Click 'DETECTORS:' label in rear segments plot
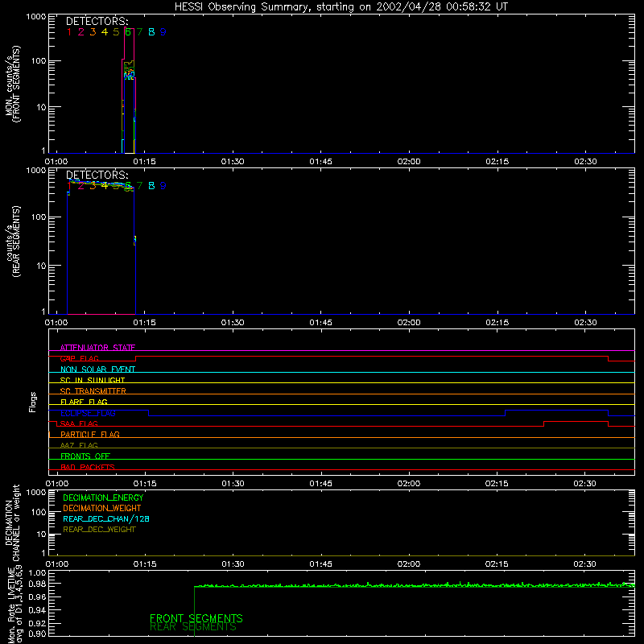 click(97, 175)
